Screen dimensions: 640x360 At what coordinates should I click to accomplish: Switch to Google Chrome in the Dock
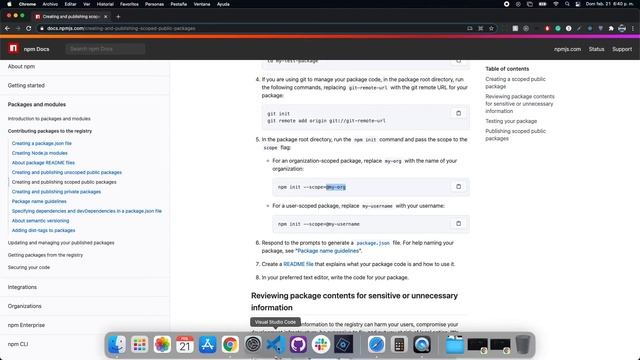230,344
